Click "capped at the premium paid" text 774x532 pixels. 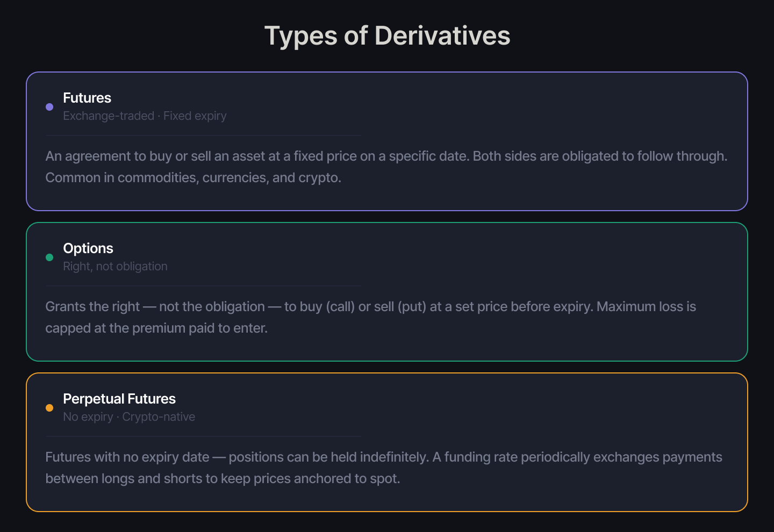156,328
